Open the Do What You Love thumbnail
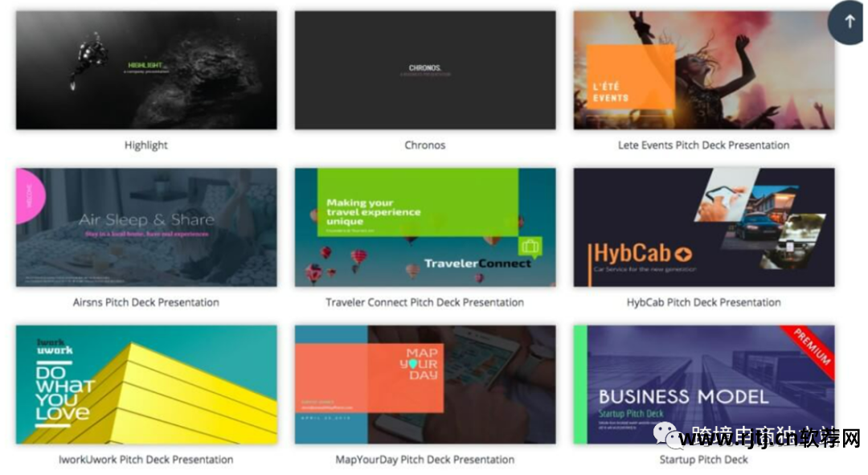 pyautogui.click(x=147, y=385)
